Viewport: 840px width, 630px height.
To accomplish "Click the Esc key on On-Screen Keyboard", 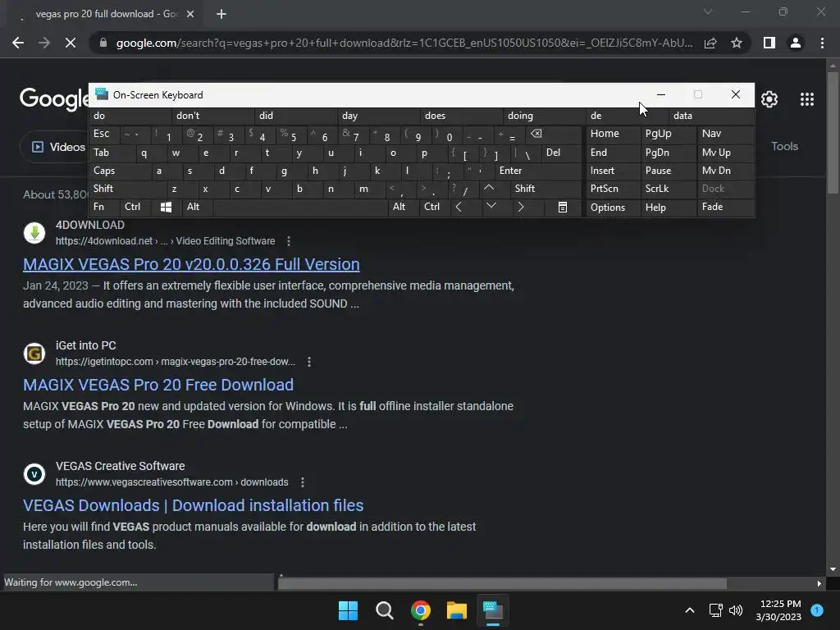I will click(x=105, y=134).
